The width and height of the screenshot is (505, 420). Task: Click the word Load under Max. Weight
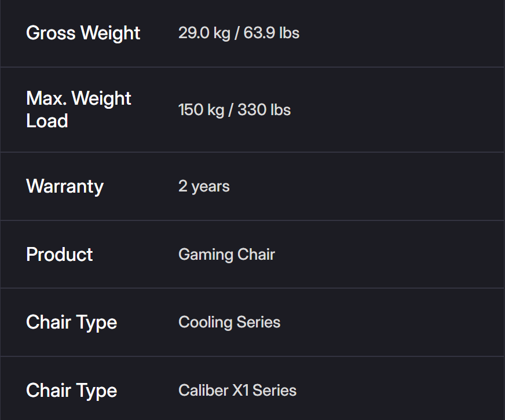(x=47, y=121)
